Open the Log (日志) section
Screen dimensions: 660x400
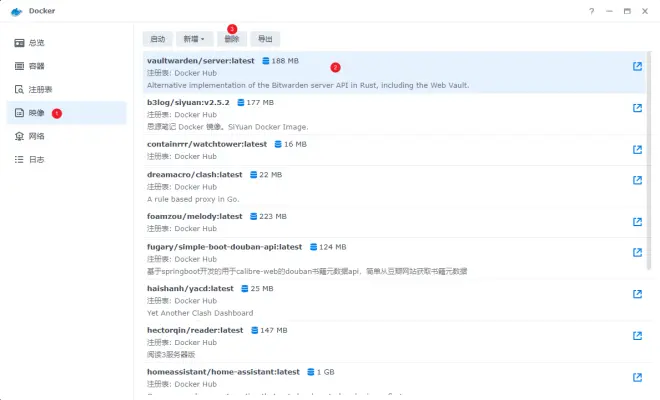point(67,160)
